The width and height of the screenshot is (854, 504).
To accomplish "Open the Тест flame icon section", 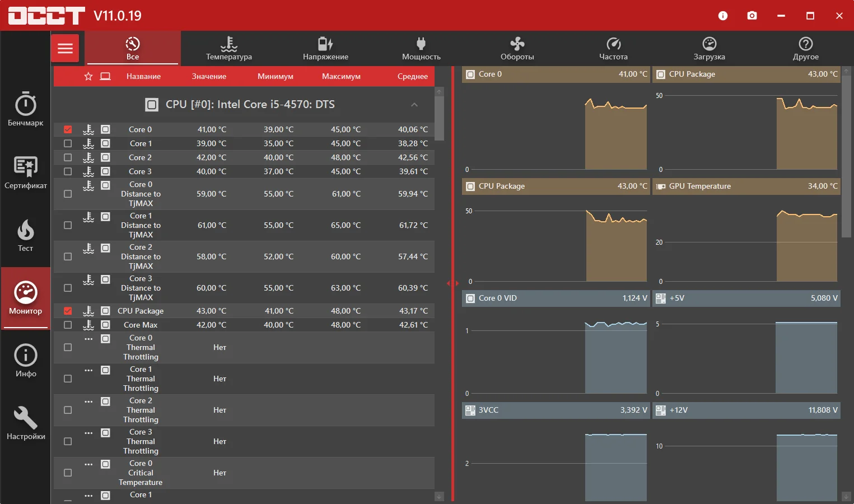I will tap(26, 235).
